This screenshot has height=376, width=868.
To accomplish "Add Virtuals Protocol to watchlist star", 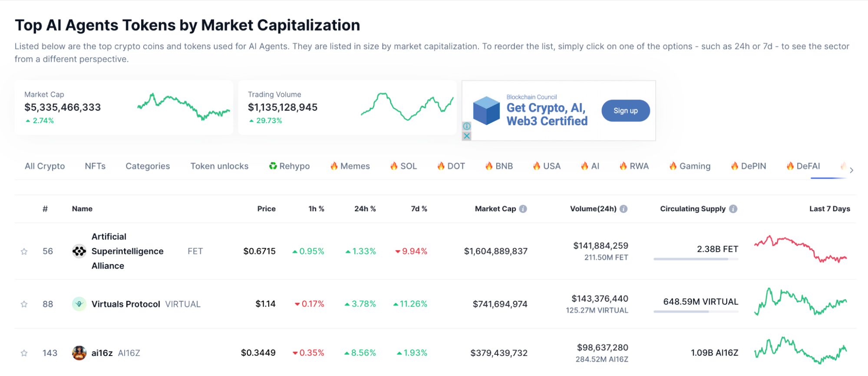I will [x=24, y=304].
